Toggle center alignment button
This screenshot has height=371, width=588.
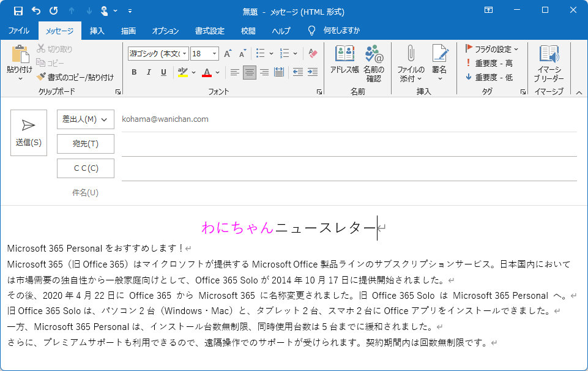(x=250, y=72)
